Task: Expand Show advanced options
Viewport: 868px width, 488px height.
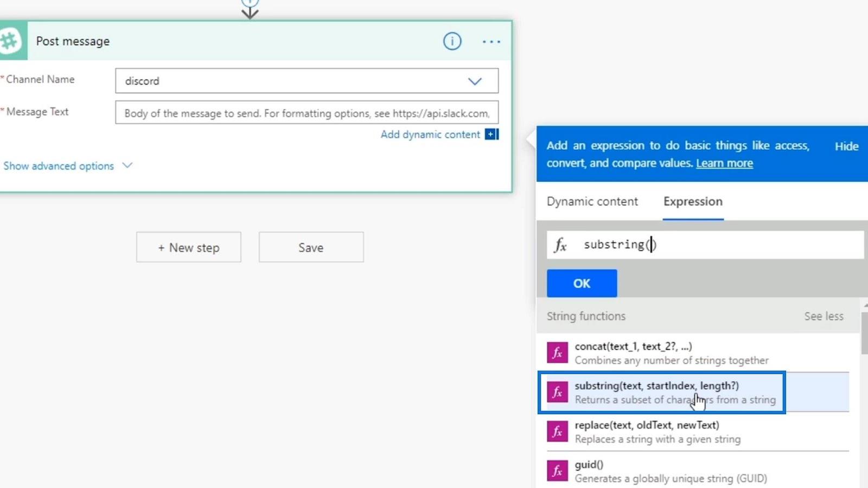Action: [68, 166]
